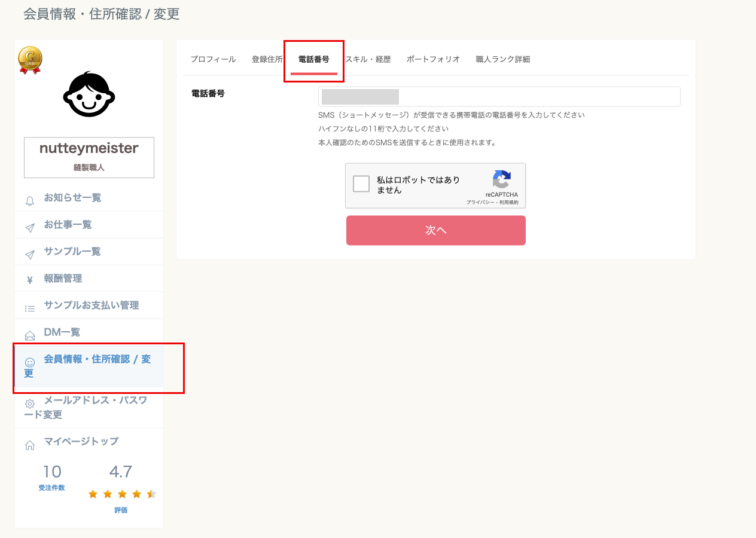Switch to the ポートフォリオ tab

(434, 59)
